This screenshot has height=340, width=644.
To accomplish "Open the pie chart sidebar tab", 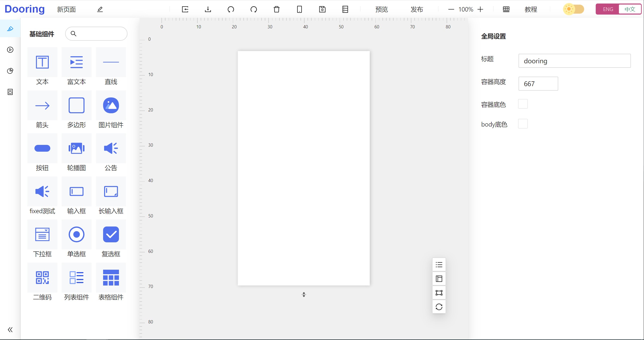I will pos(10,71).
